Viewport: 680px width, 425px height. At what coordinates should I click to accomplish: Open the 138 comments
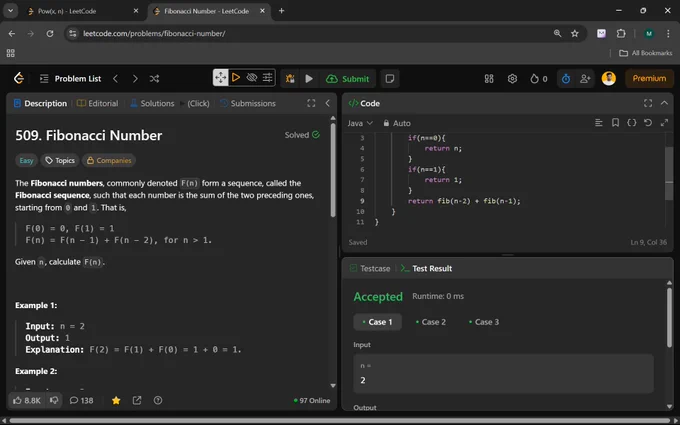point(82,400)
